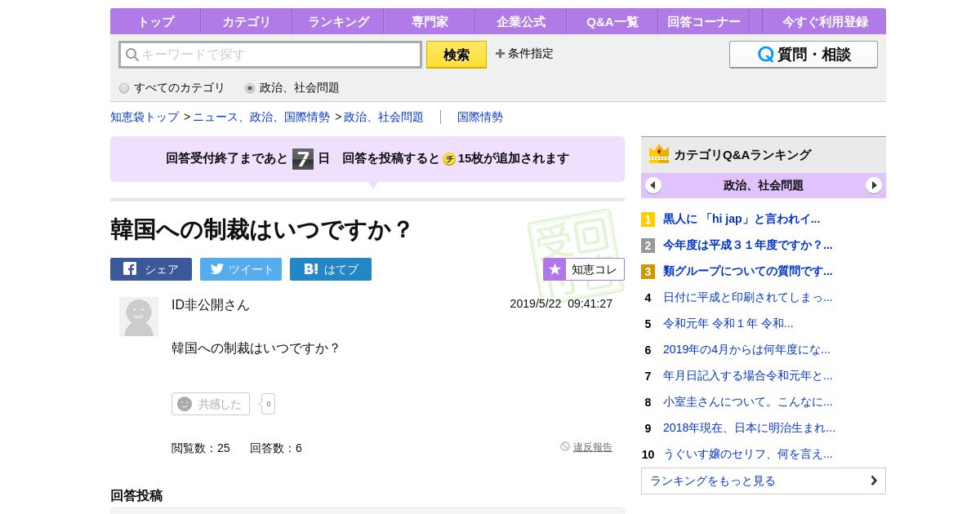Open ranking item 令和元年 令和１年 令和...
The height and width of the screenshot is (514, 980).
pos(728,323)
